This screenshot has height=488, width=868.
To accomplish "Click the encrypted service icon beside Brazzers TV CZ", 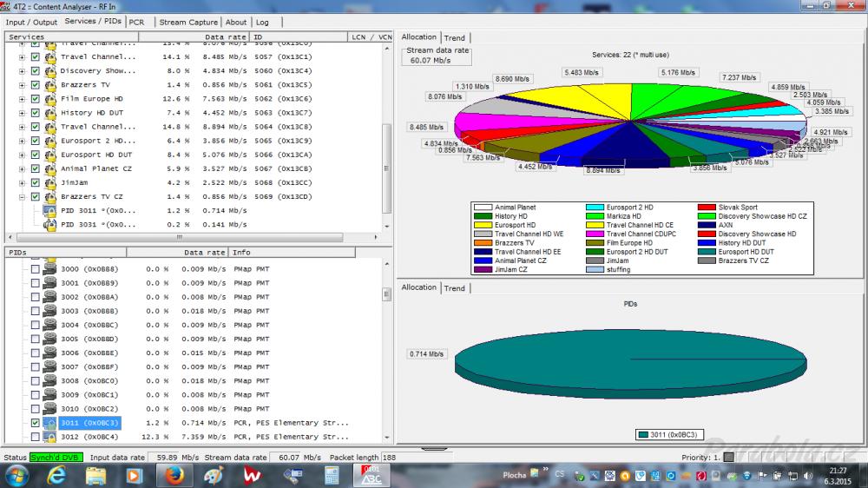I will click(x=50, y=196).
